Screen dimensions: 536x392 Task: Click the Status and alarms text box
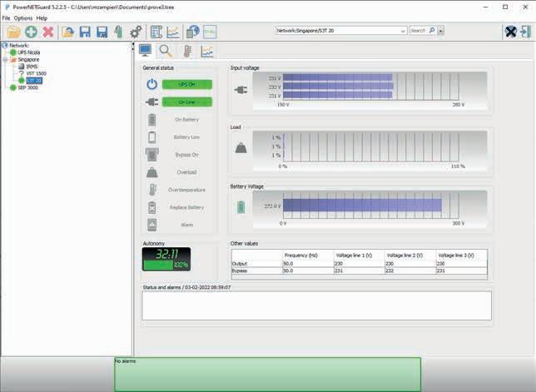click(317, 305)
